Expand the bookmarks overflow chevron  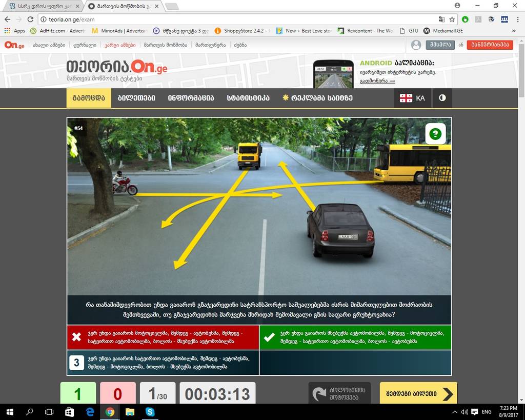(x=514, y=31)
